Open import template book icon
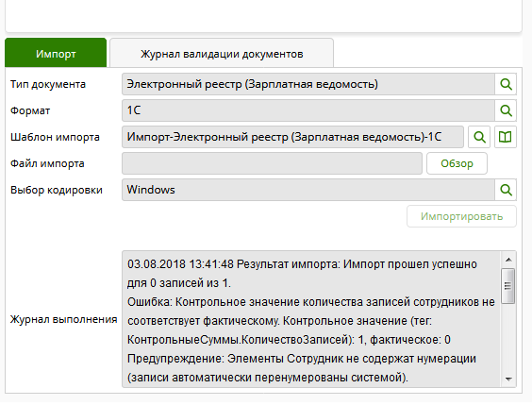This screenshot has height=405, width=532. (x=506, y=137)
